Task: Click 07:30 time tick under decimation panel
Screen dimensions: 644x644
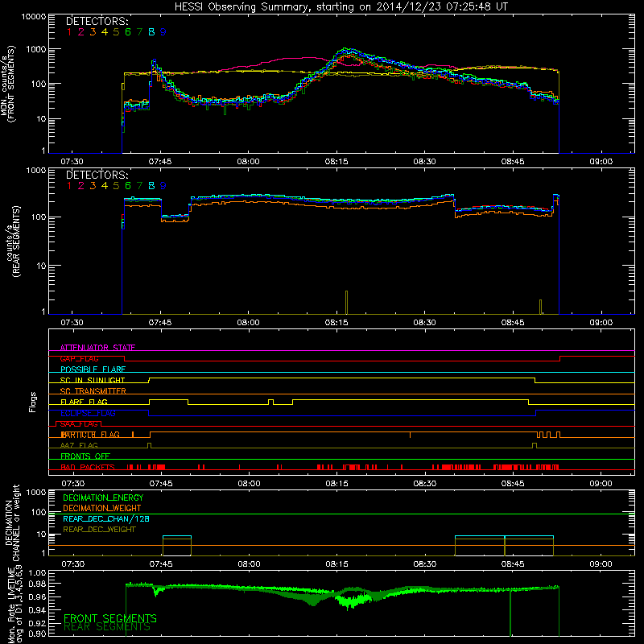Action: click(x=72, y=564)
